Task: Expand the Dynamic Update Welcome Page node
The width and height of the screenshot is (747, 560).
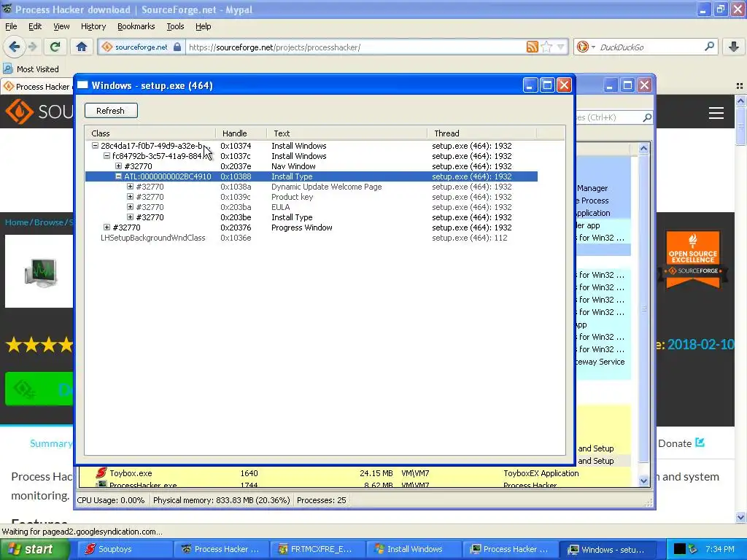Action: pyautogui.click(x=130, y=187)
